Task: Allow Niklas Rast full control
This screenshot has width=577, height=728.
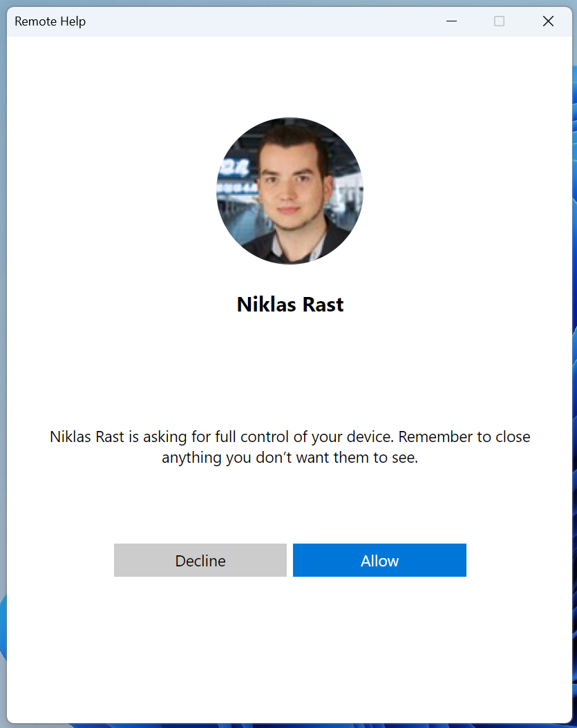Action: click(379, 560)
